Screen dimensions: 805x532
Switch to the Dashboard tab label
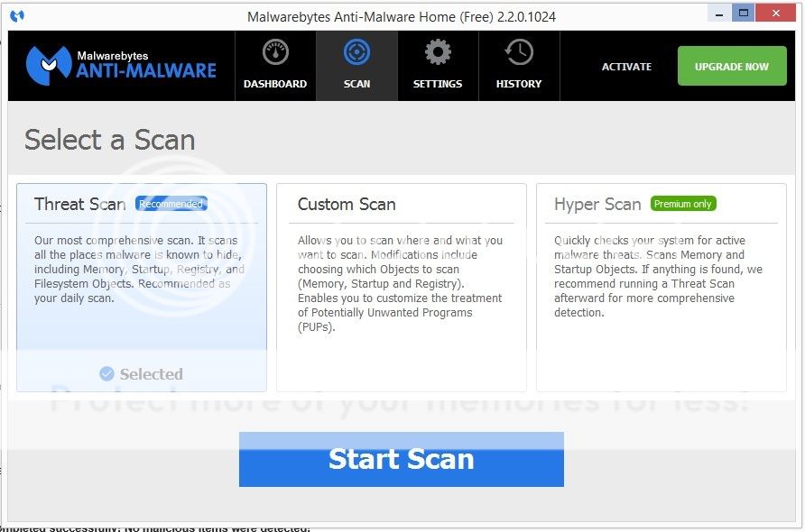tap(275, 84)
